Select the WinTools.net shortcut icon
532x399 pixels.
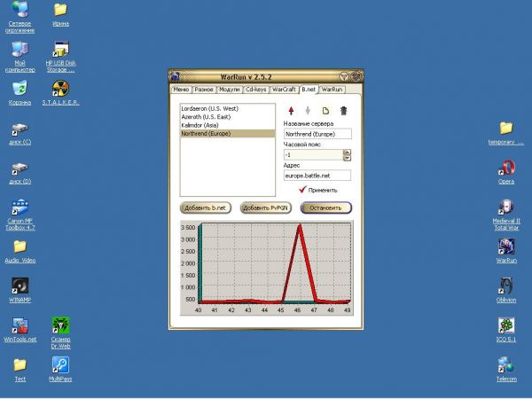click(20, 330)
